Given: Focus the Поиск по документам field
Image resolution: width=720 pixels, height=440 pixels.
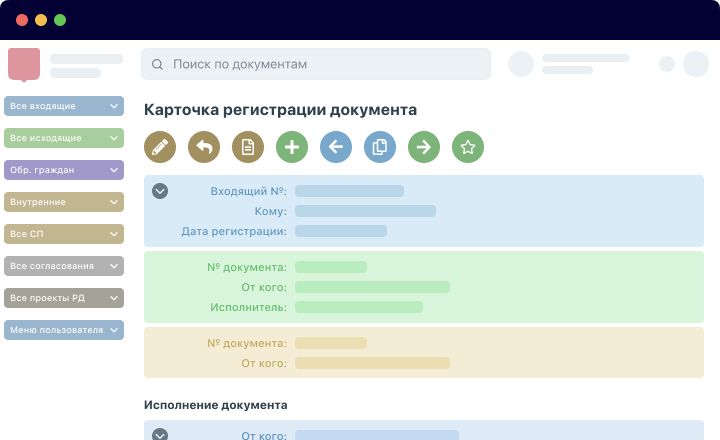Looking at the screenshot, I should [316, 64].
